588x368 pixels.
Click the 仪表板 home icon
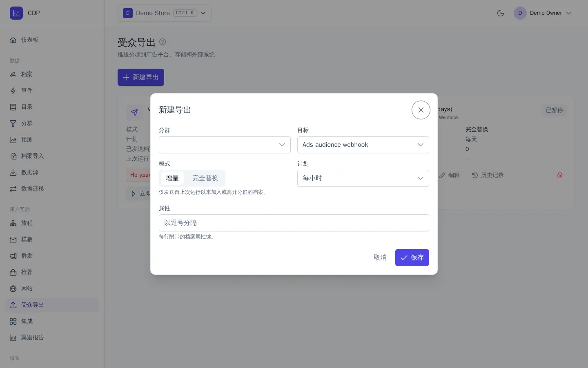point(13,40)
